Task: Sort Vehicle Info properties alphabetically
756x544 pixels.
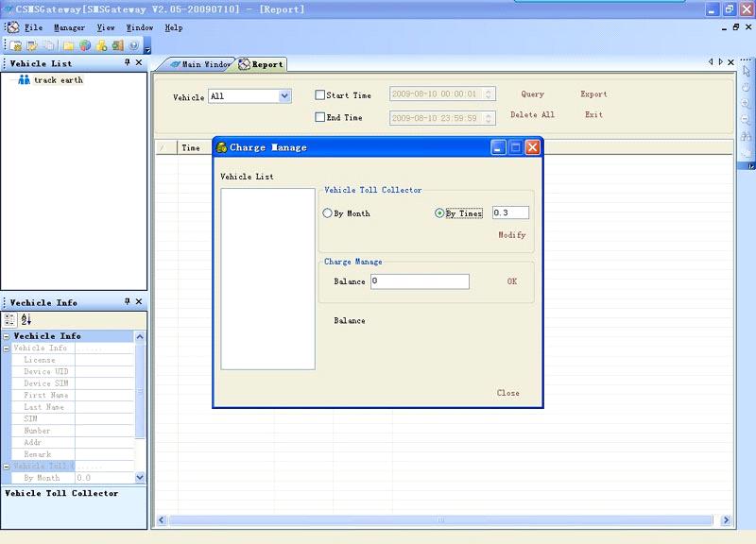Action: (26, 320)
